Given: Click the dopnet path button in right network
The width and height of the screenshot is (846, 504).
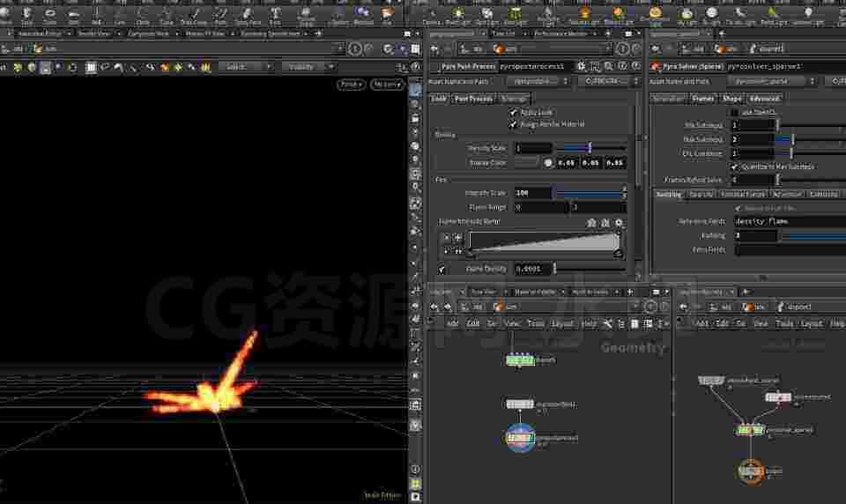Looking at the screenshot, I should pyautogui.click(x=793, y=307).
